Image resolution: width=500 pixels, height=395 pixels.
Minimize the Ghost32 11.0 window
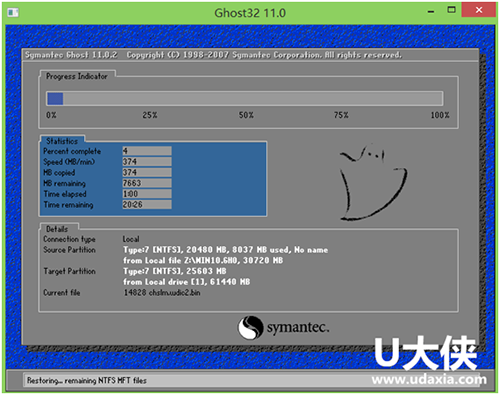tap(431, 12)
